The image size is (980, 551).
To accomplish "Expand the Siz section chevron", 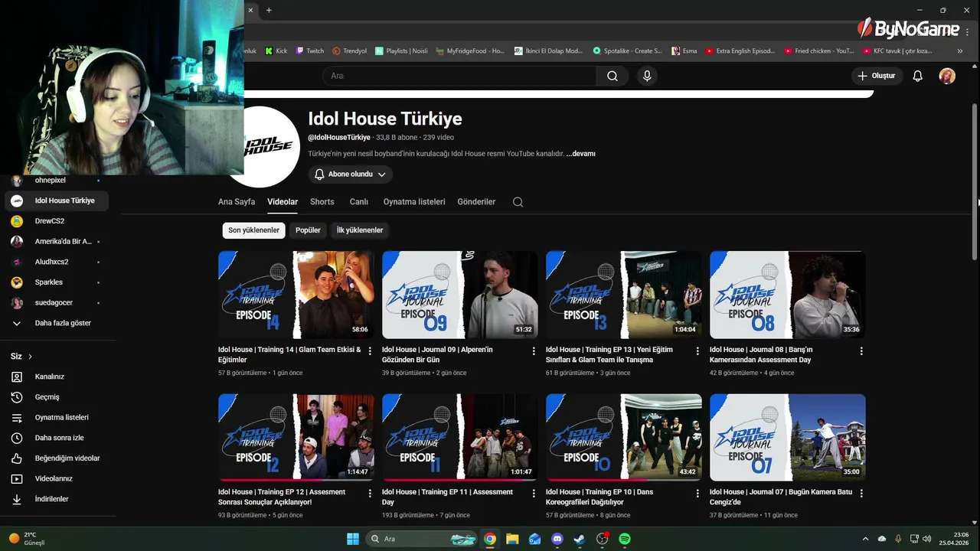I will (x=30, y=357).
